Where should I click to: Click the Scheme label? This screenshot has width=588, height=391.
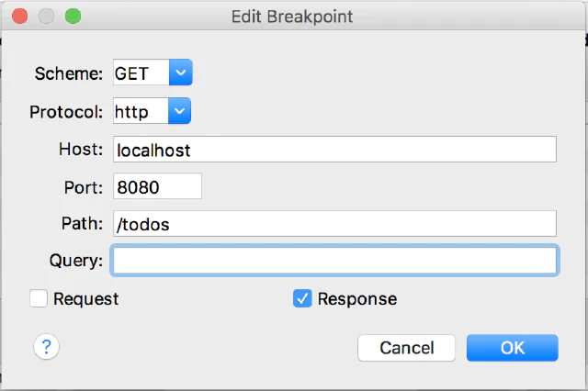[69, 73]
